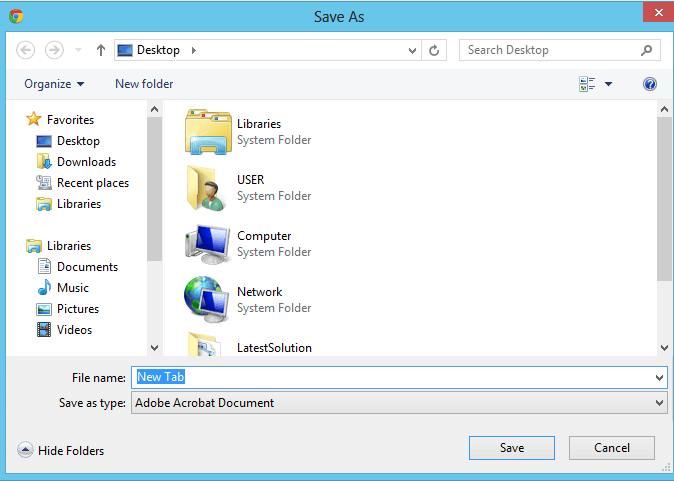The width and height of the screenshot is (674, 481).
Task: Create a New folder
Action: tap(144, 84)
